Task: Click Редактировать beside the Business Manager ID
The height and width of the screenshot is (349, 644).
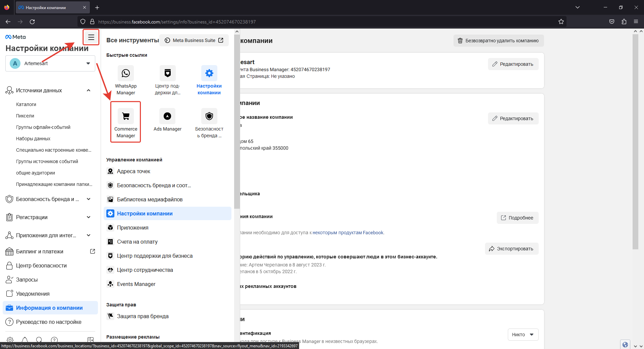Action: pyautogui.click(x=513, y=64)
